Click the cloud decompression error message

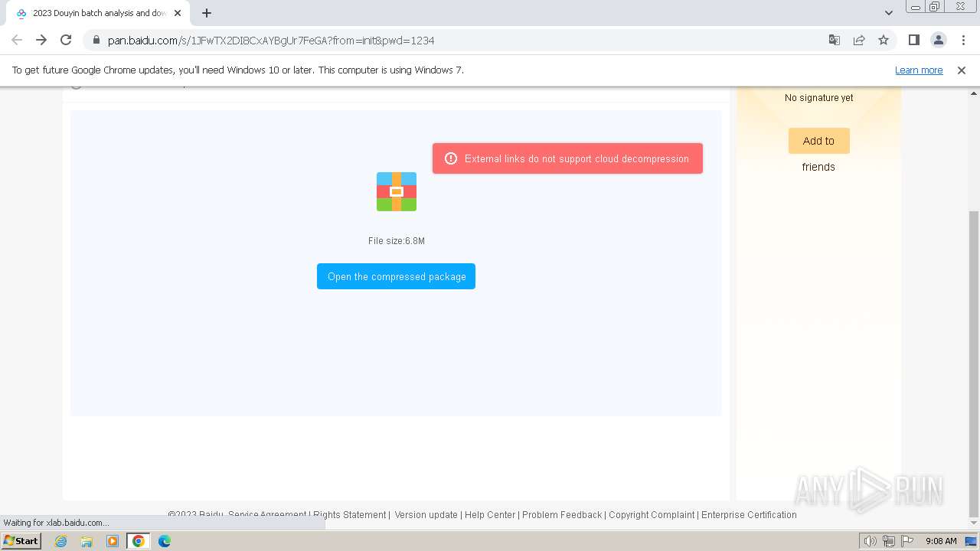pos(567,158)
